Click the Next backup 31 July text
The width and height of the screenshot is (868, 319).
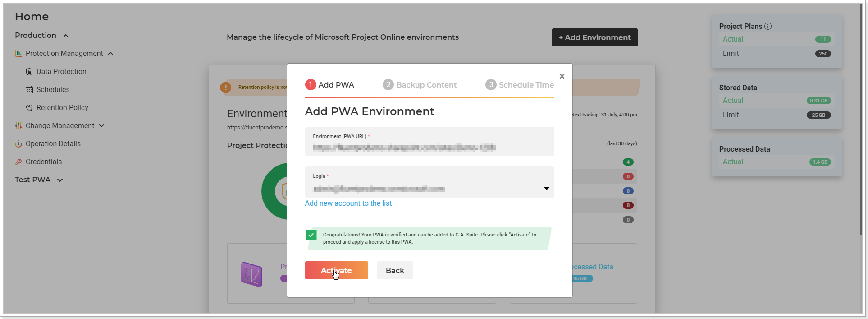pyautogui.click(x=604, y=115)
